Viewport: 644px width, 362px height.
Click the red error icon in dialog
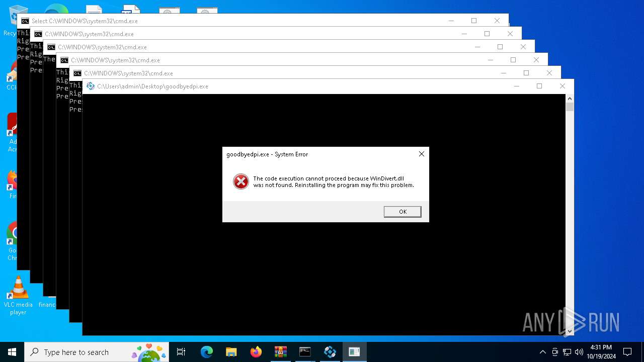(241, 182)
